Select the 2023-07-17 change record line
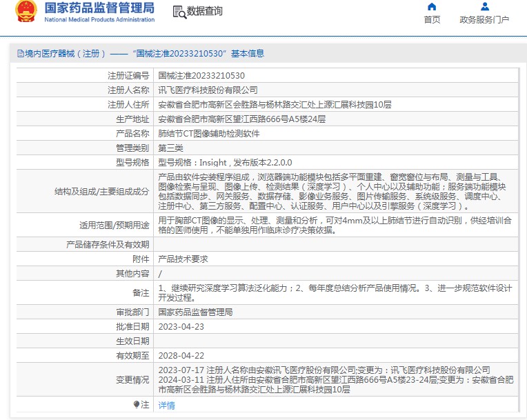 [324, 370]
